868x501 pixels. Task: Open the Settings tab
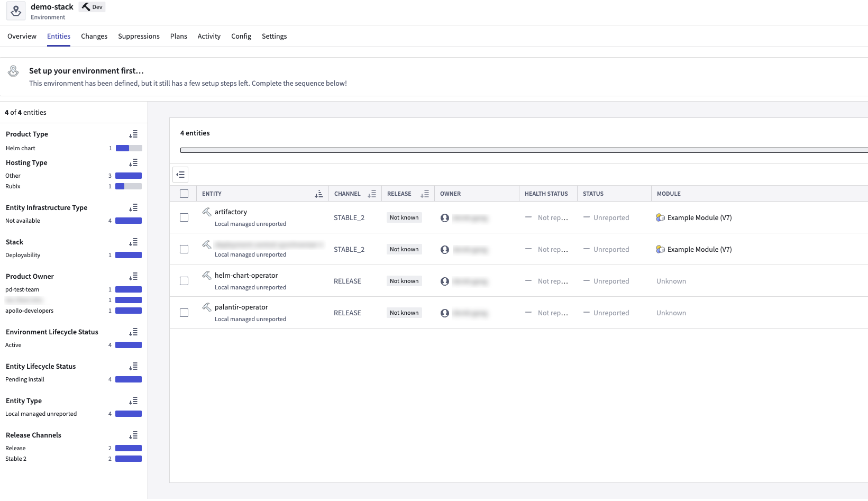(274, 37)
